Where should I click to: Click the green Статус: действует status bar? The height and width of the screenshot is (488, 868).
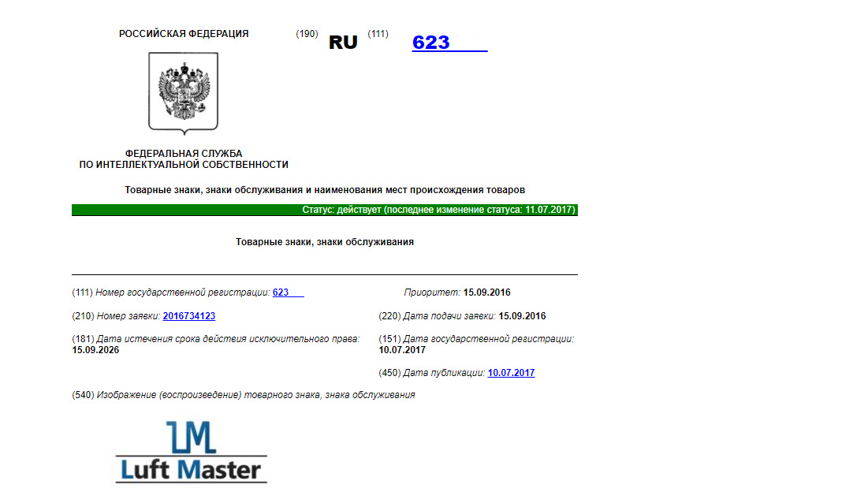click(324, 210)
